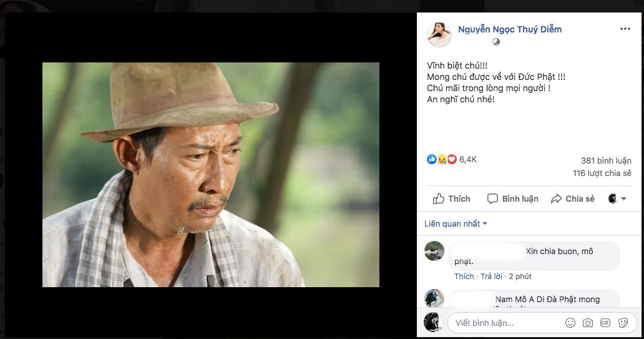Open the 381 bình luận comments count

[606, 160]
